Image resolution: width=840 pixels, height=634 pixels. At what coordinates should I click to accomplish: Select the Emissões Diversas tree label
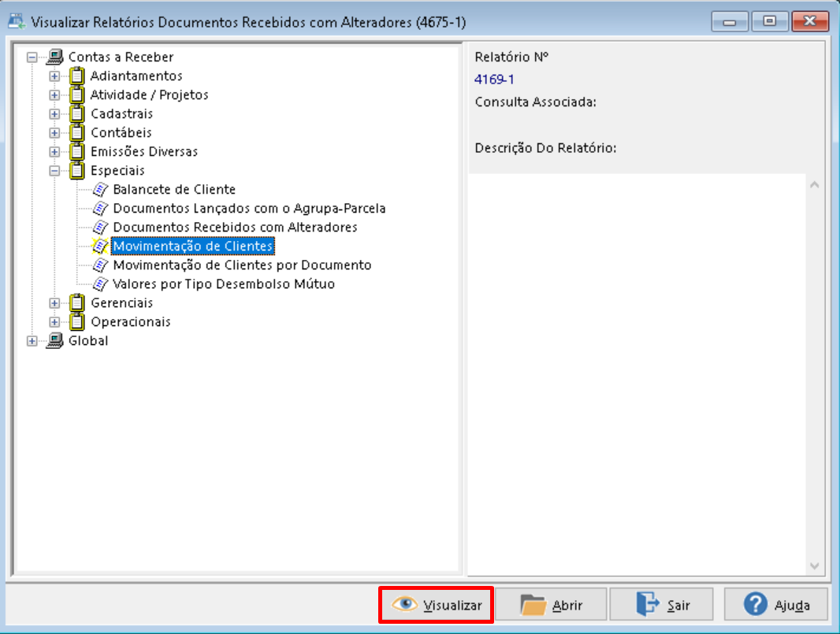click(144, 151)
